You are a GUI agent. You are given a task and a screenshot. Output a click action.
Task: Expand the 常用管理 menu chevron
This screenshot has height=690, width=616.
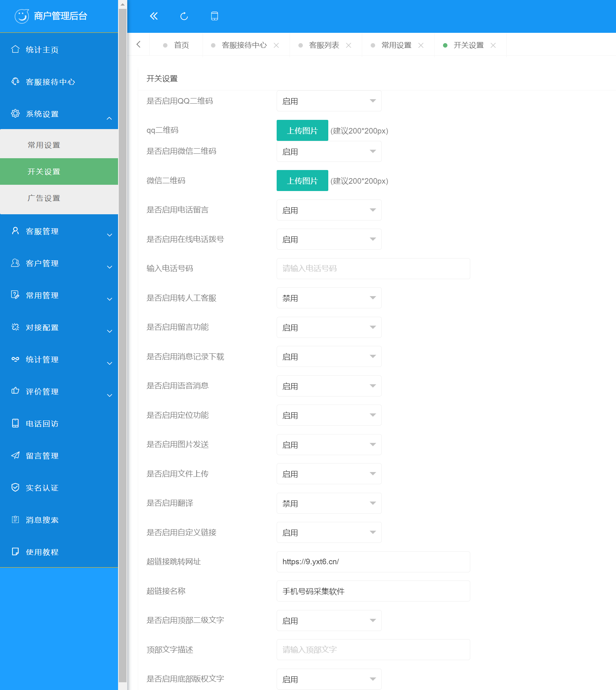pos(109,299)
